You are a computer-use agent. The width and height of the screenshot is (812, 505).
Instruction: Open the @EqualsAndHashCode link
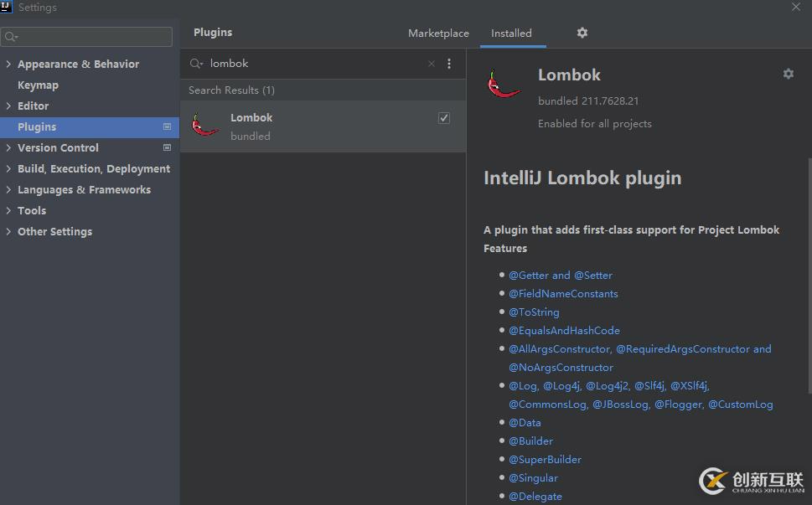(x=564, y=330)
